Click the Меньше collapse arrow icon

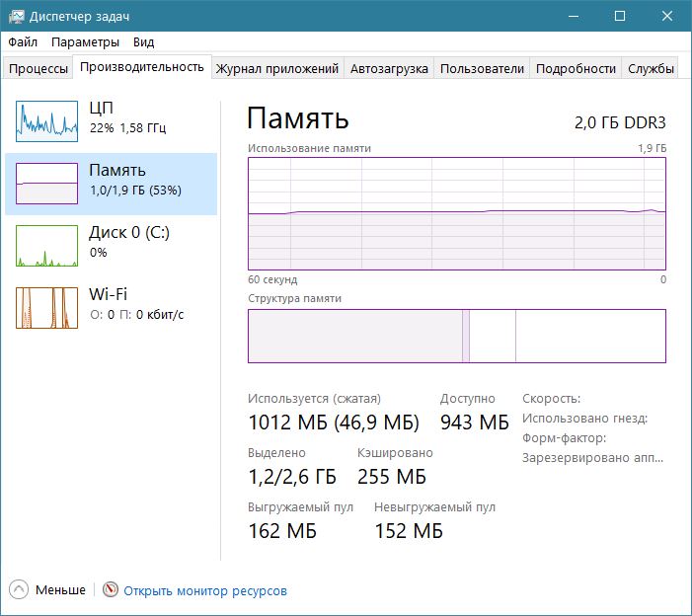[20, 590]
